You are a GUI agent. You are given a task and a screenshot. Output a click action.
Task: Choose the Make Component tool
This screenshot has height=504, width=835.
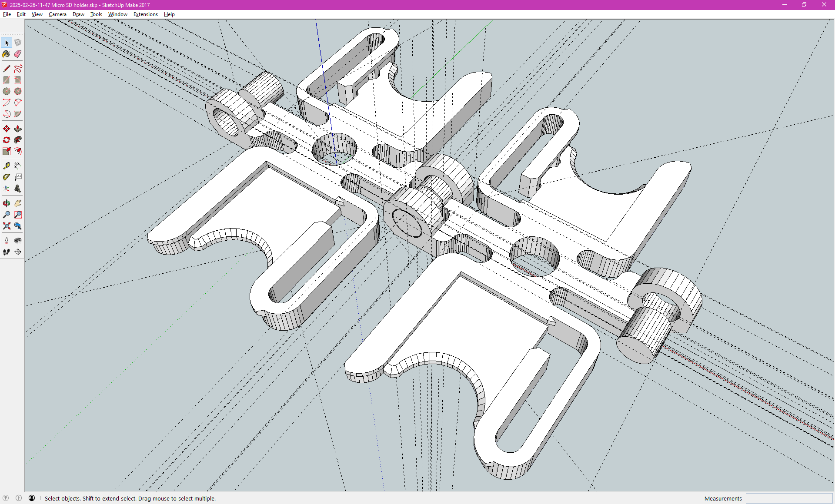(18, 43)
